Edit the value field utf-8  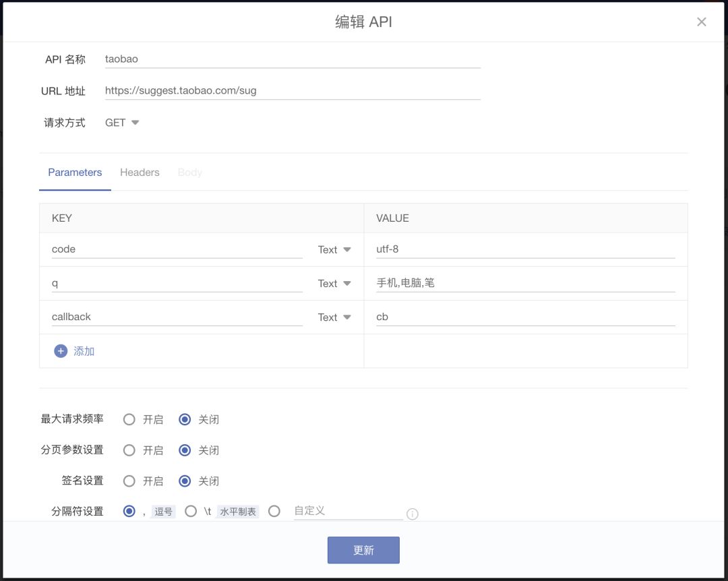coord(525,249)
